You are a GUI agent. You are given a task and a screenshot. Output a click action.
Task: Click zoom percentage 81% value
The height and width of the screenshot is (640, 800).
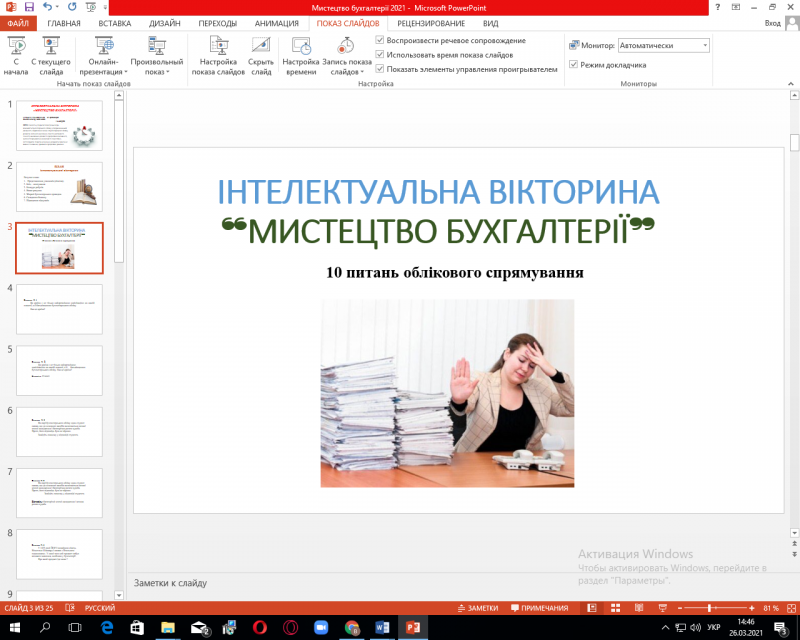click(x=771, y=608)
